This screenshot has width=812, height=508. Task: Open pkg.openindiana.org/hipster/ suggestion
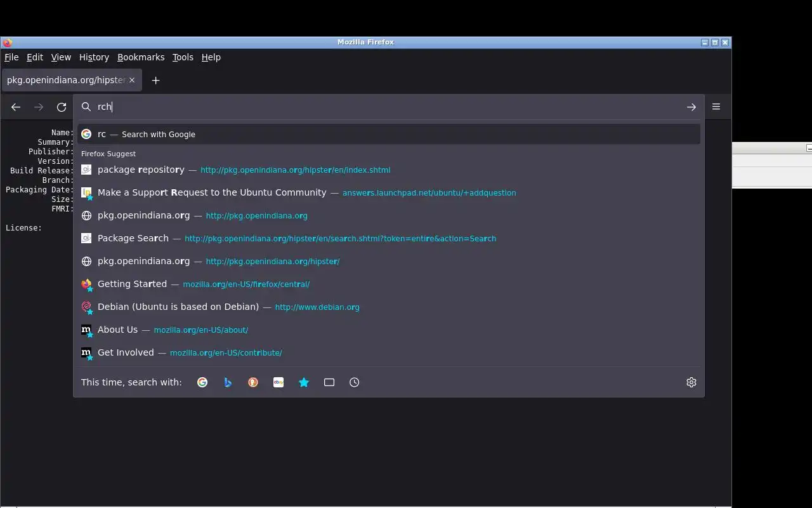pos(389,261)
